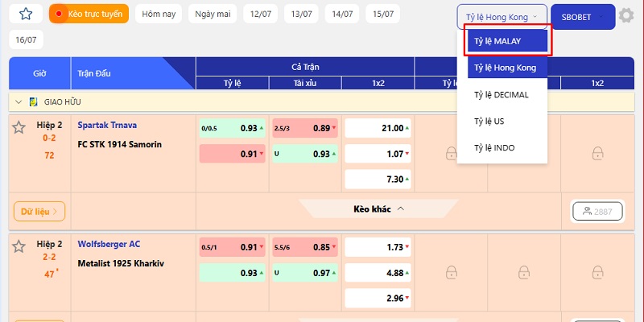This screenshot has width=644, height=322.
Task: Click the score 0-2 in Spartak row
Action: [x=49, y=138]
